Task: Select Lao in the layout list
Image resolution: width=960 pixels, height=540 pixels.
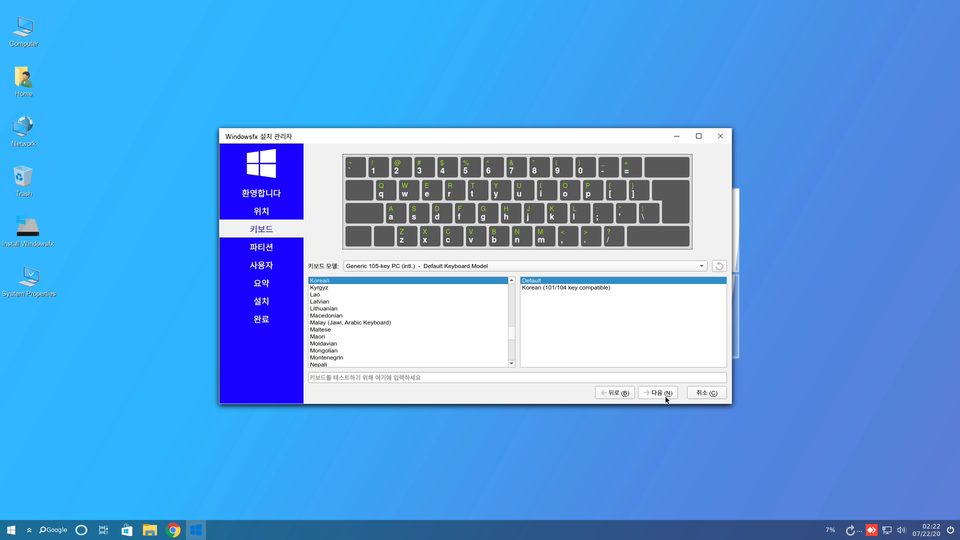Action: tap(408, 294)
